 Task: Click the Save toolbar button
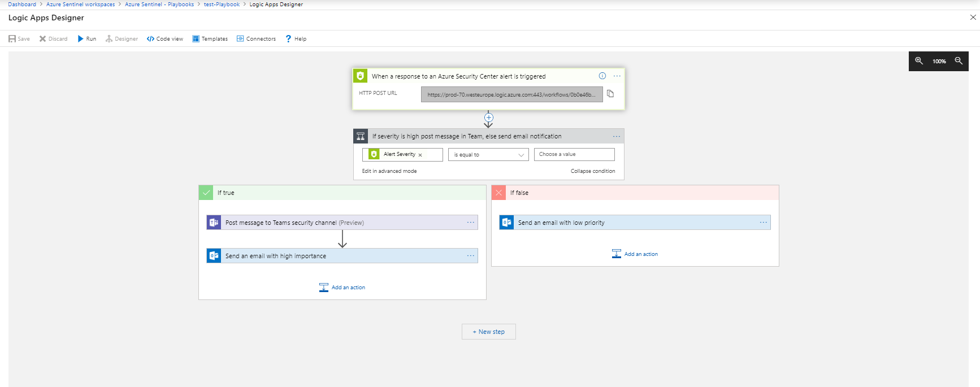point(19,39)
